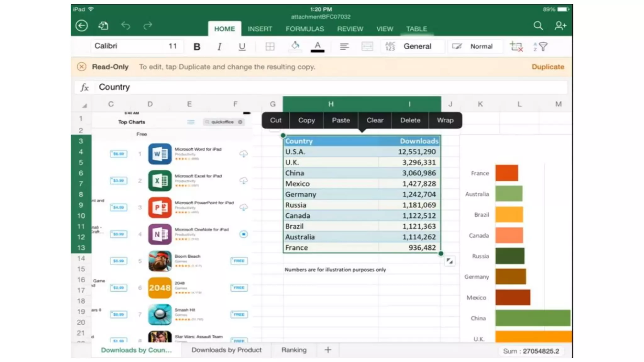The width and height of the screenshot is (644, 362).
Task: Tap the Duplicate button
Action: [548, 67]
